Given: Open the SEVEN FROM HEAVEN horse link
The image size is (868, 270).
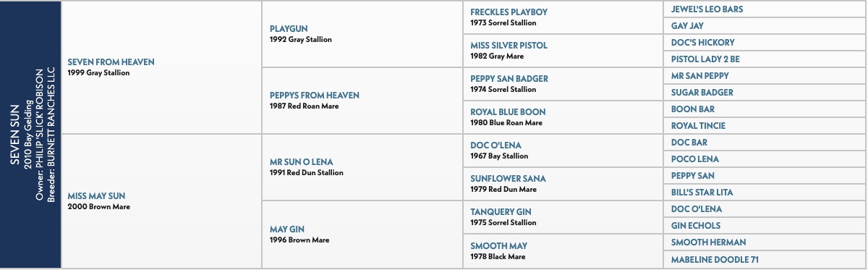Looking at the screenshot, I should (111, 62).
